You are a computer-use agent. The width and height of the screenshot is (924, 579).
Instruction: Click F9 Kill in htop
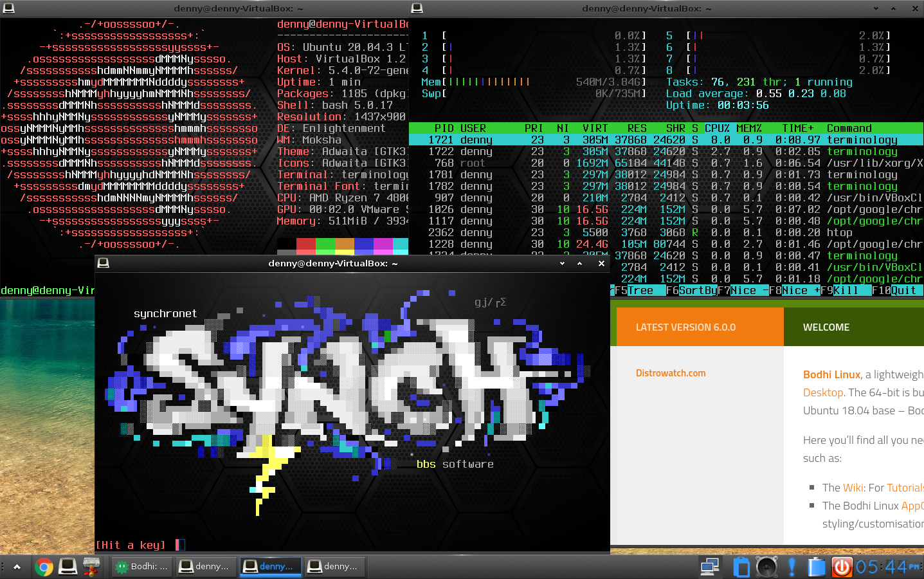pyautogui.click(x=846, y=291)
